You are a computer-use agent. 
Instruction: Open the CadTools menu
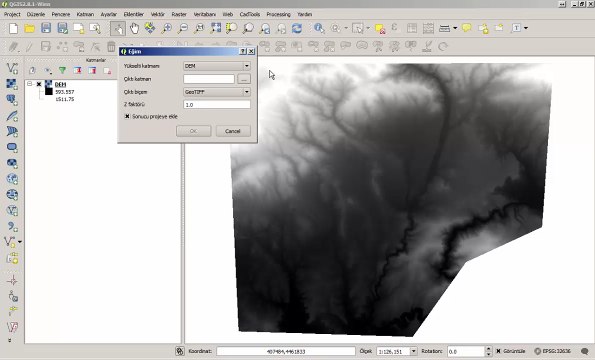click(250, 14)
